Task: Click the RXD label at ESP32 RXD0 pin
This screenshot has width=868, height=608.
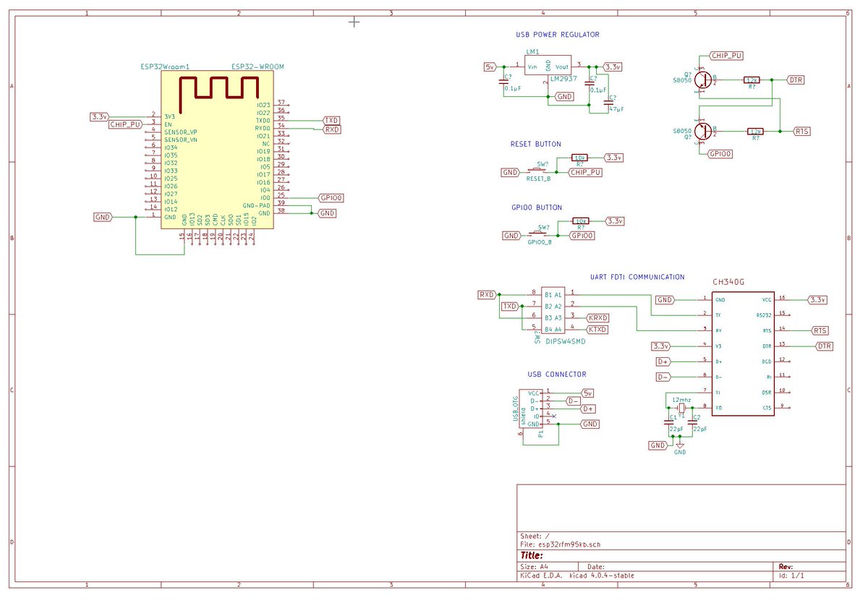Action: click(x=331, y=129)
